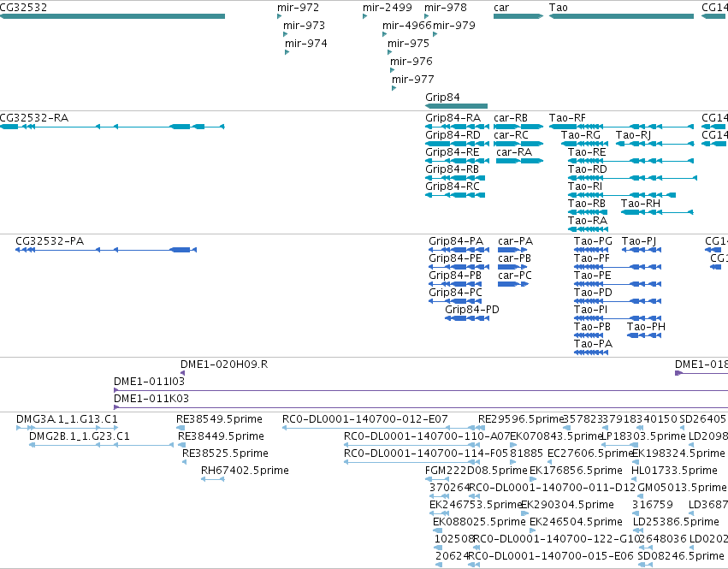Click the Tao-PH CDS label
The image size is (728, 569).
646,327
